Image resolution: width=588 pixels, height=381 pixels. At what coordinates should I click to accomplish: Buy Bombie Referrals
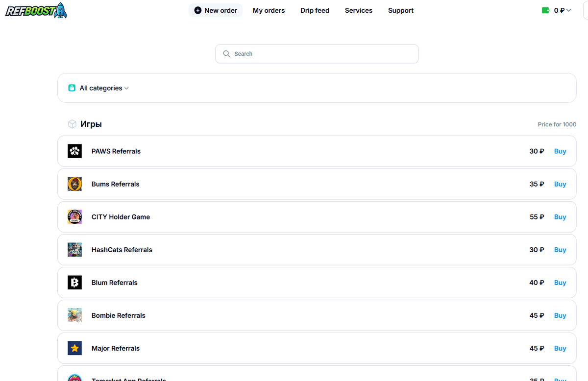560,315
